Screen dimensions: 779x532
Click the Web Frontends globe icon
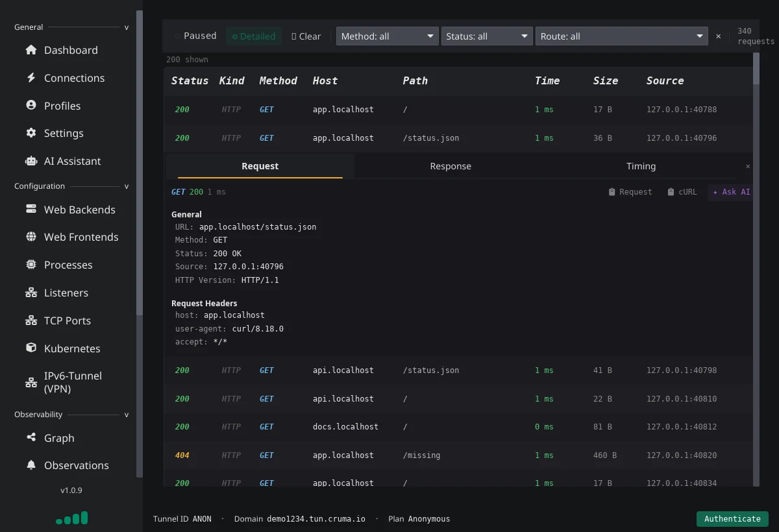[31, 237]
